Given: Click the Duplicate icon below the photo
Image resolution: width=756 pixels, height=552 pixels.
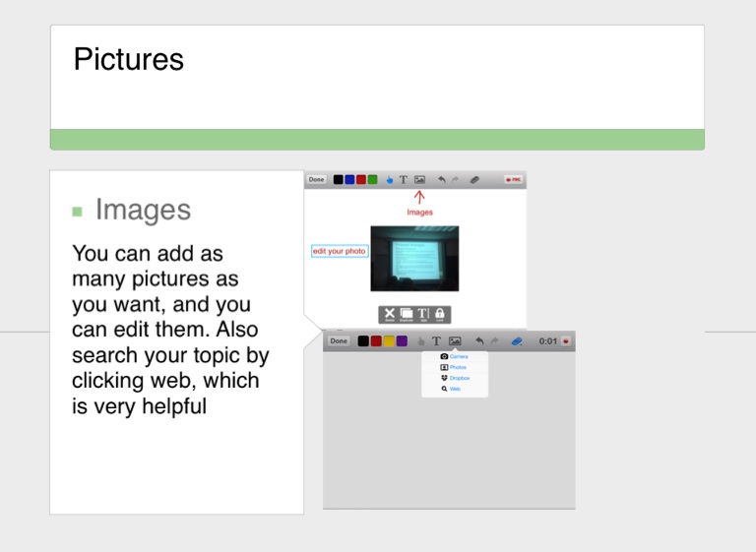Looking at the screenshot, I should [x=407, y=314].
